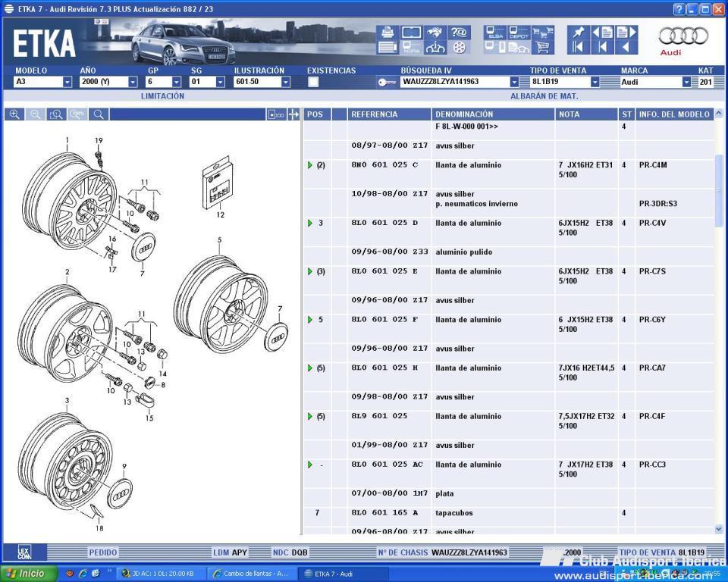This screenshot has width=728, height=582.
Task: Open the DEPOT link icon
Action: point(519,32)
